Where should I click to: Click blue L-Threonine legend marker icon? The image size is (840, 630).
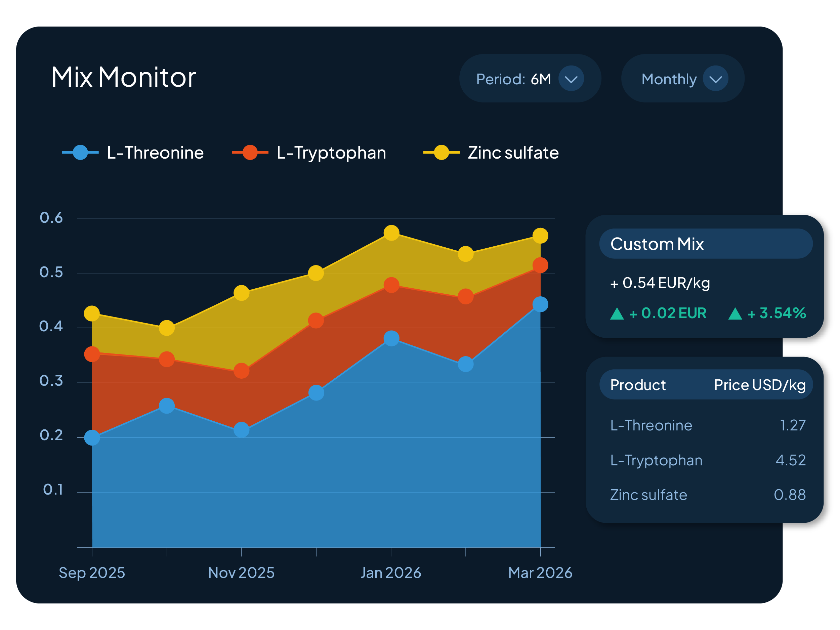(x=80, y=152)
